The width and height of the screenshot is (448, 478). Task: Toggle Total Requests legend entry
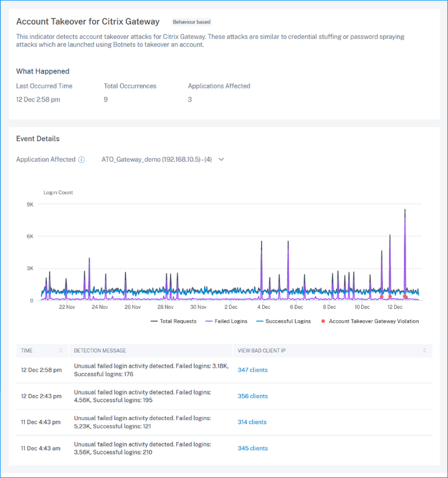pos(174,321)
